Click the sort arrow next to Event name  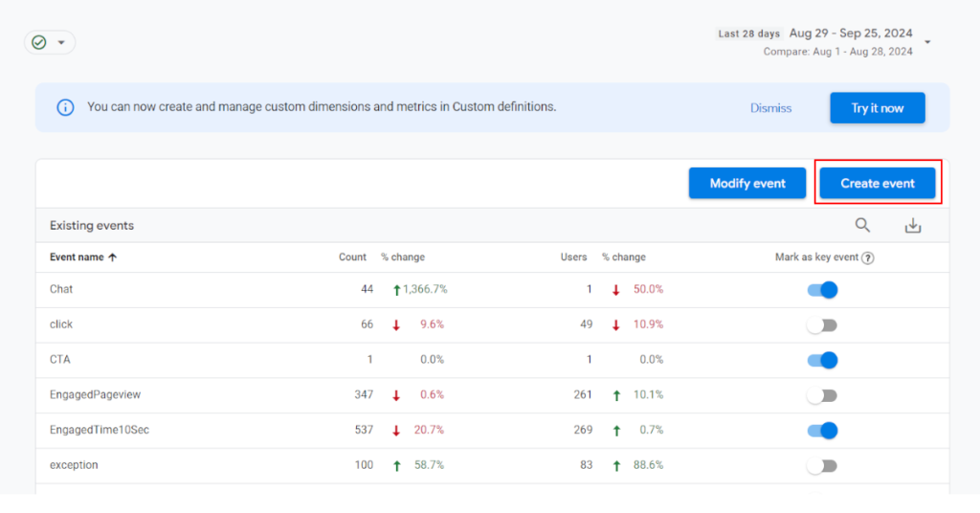click(x=113, y=257)
